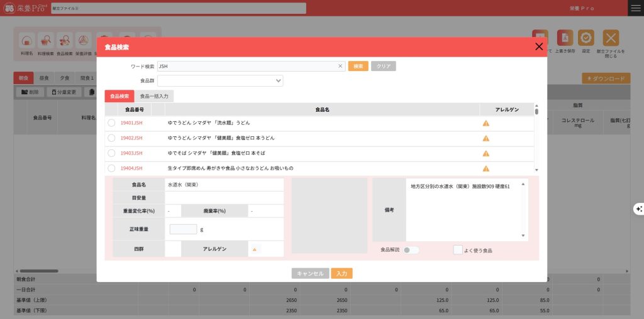Screen dimensions: 644x319
Task: Click the 食品検索 toolbar icon behind dialog
Action: 65,40
